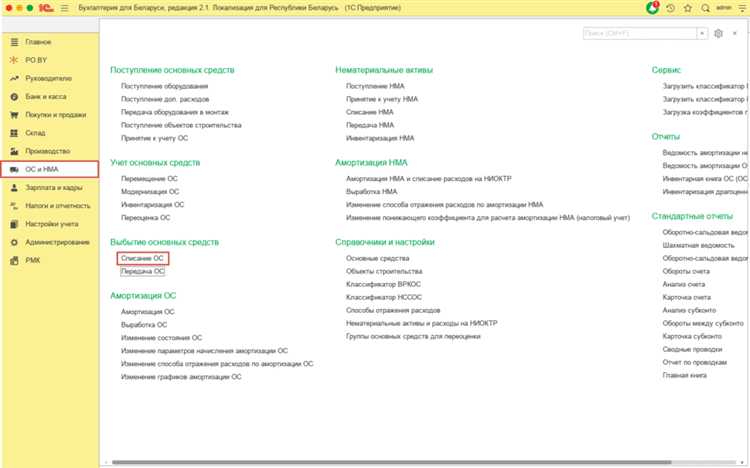Screen dimensions: 750x468
Task: Open the Списание ОС link
Action: (142, 258)
